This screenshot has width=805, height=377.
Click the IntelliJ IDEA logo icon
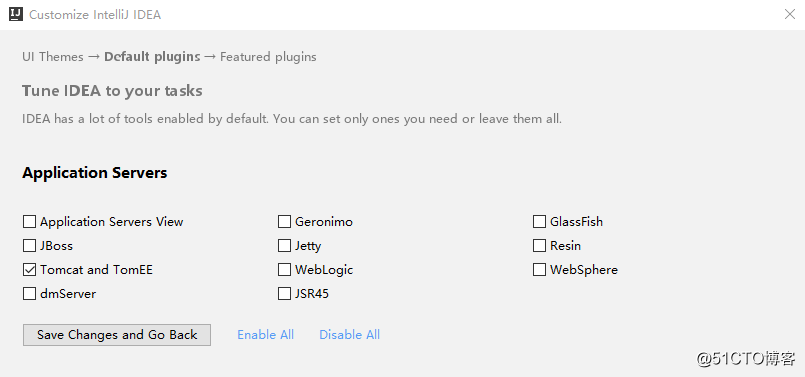pos(16,14)
